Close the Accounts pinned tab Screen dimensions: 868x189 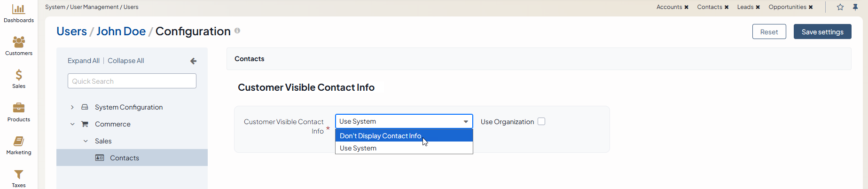coord(687,7)
